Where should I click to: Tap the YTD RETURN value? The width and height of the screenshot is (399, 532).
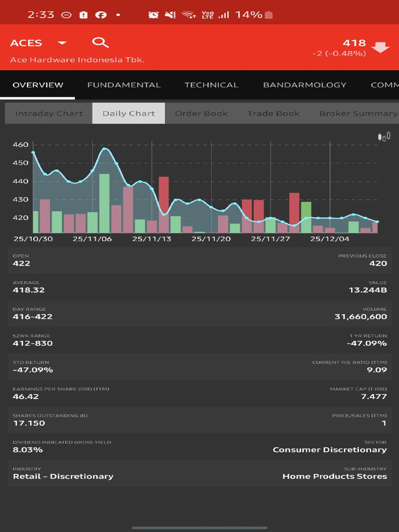[33, 370]
